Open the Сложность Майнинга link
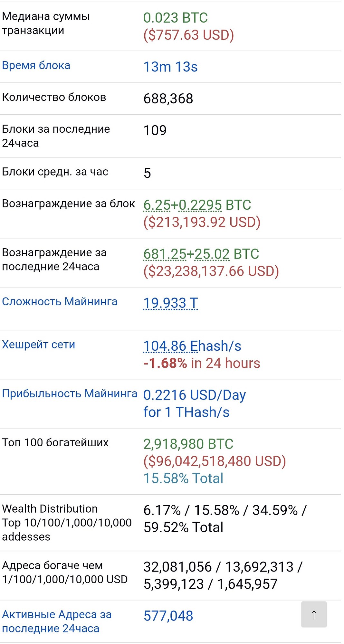 [x=60, y=302]
